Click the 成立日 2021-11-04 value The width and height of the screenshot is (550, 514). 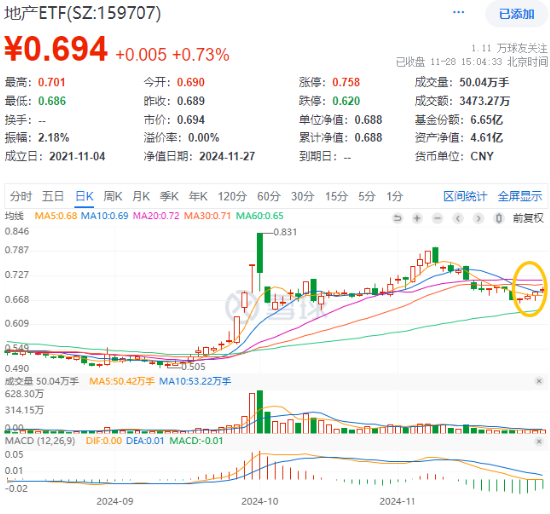(77, 156)
